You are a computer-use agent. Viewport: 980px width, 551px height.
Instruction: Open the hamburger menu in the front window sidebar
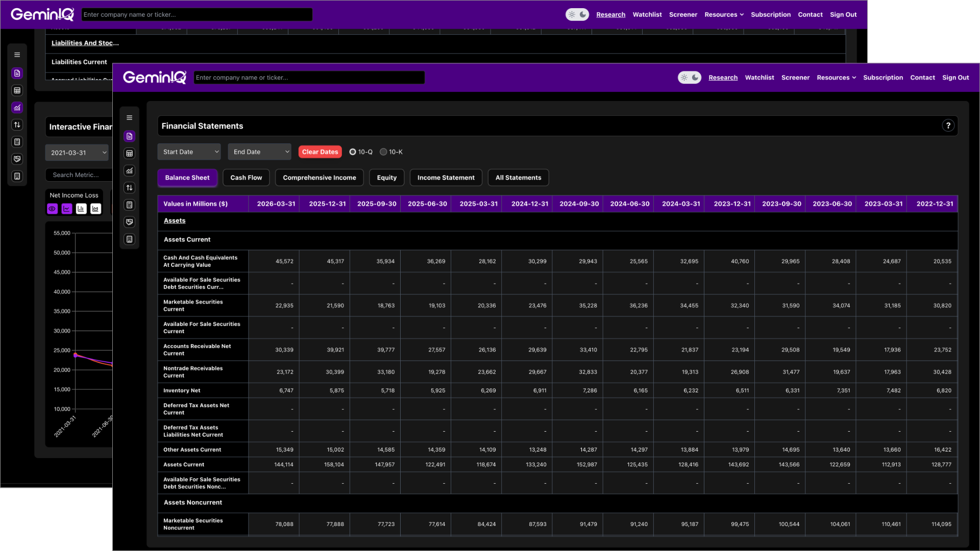[130, 118]
